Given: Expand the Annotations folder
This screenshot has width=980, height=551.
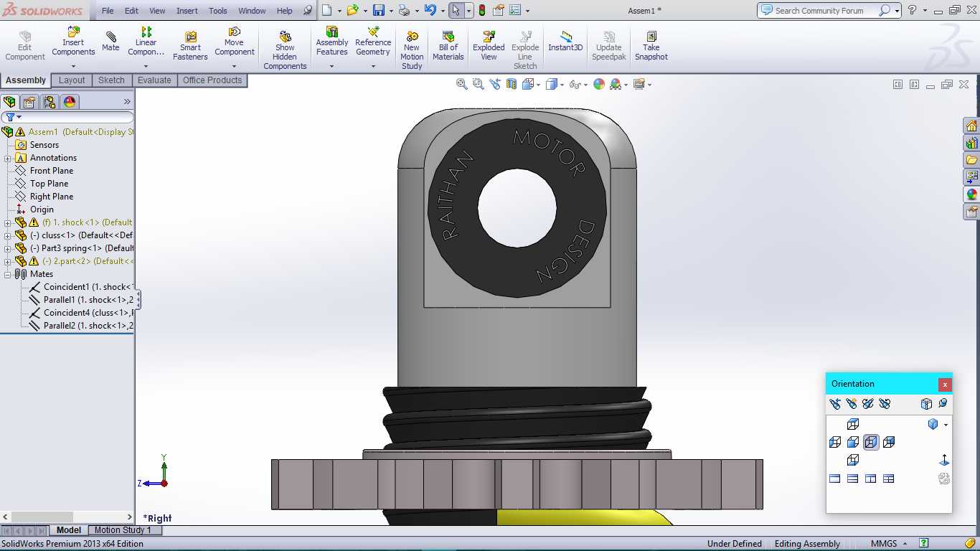Looking at the screenshot, I should pos(8,158).
